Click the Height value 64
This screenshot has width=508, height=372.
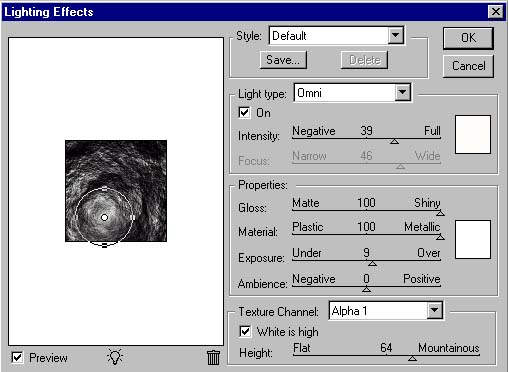click(386, 348)
